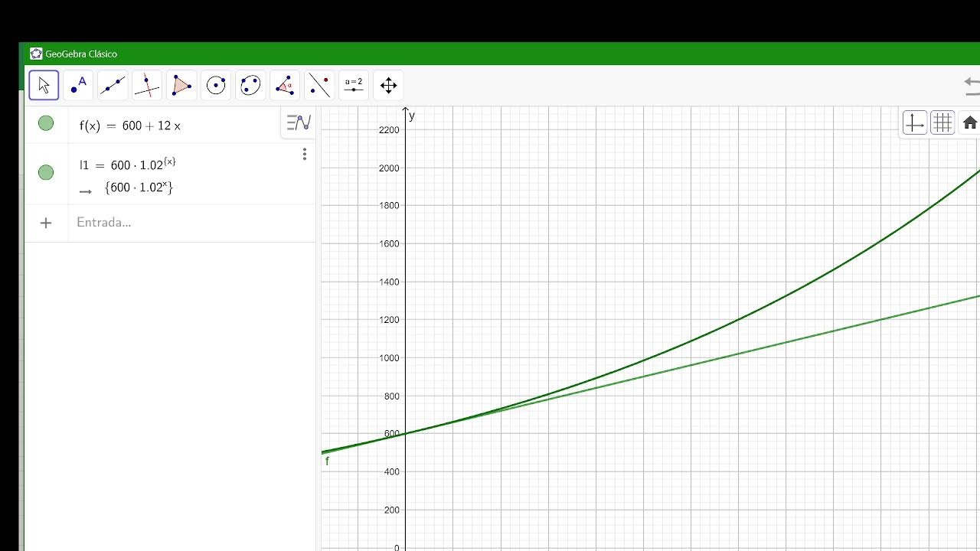Click the y axis label

click(x=412, y=116)
